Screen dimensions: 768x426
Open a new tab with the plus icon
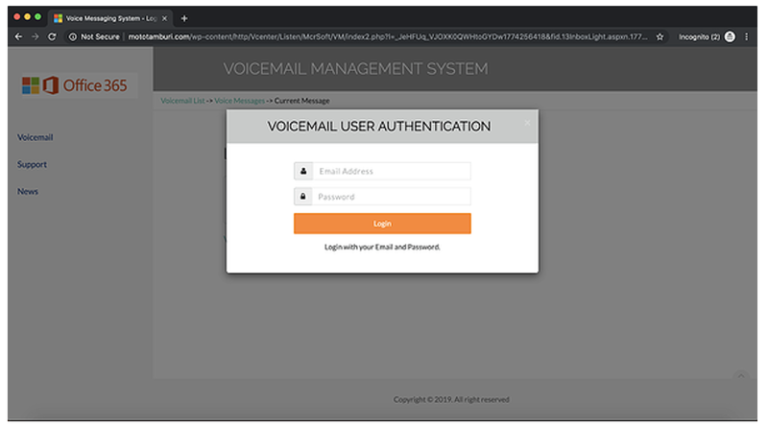184,19
